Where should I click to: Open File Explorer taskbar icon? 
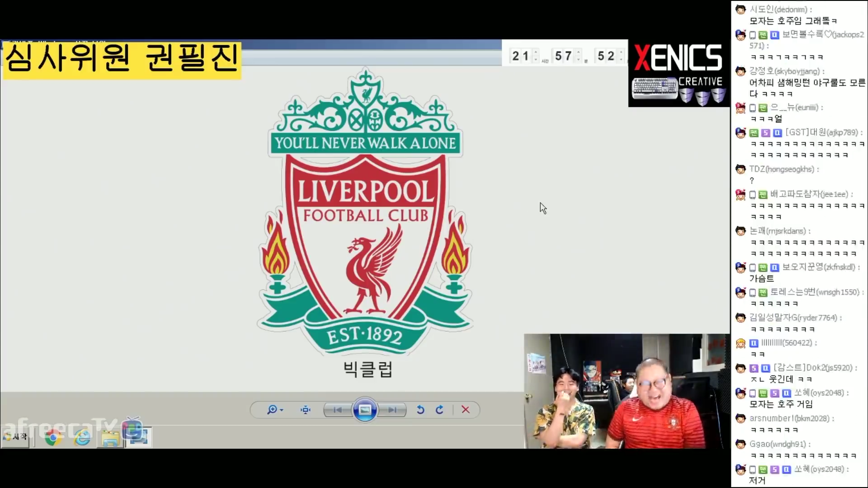pos(110,438)
